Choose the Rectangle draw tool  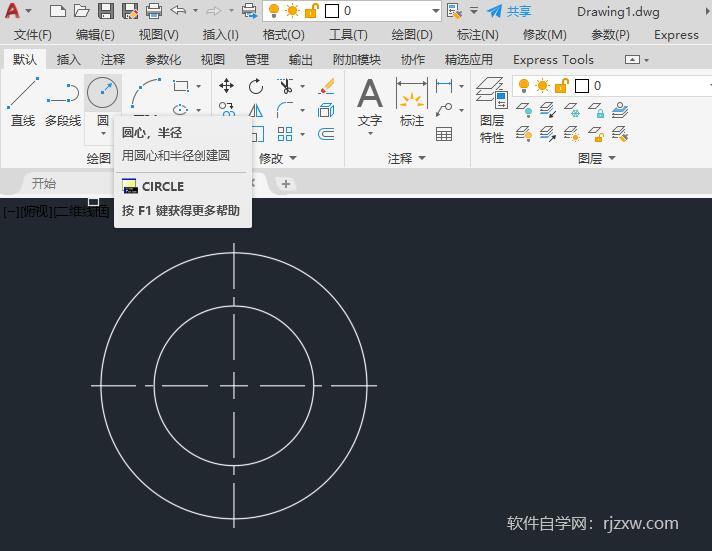click(x=181, y=86)
